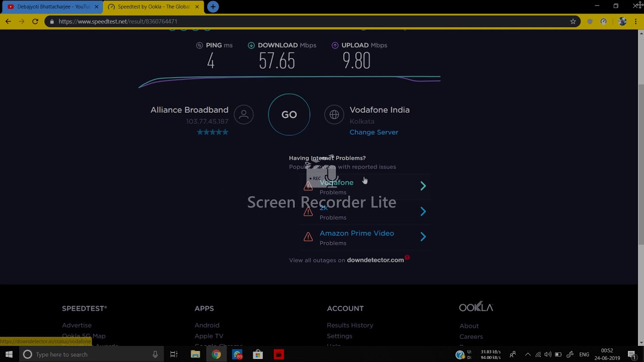Click the user profile icon beside Alliance Broadband
Screen dimensions: 644x362
pyautogui.click(x=244, y=115)
